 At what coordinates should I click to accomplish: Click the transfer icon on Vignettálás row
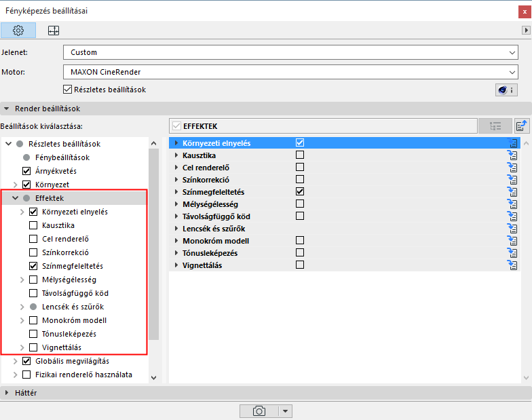pos(512,265)
